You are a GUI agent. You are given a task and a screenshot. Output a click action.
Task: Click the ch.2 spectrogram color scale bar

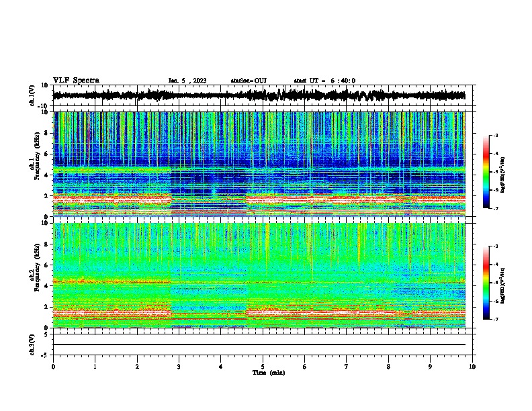click(x=486, y=283)
